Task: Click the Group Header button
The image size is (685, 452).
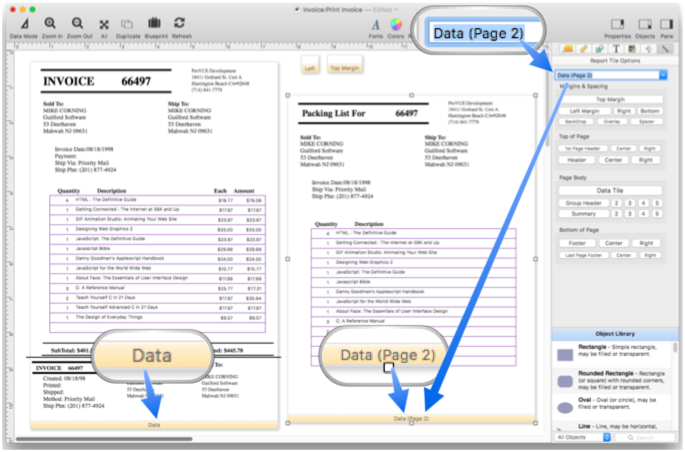Action: (584, 203)
